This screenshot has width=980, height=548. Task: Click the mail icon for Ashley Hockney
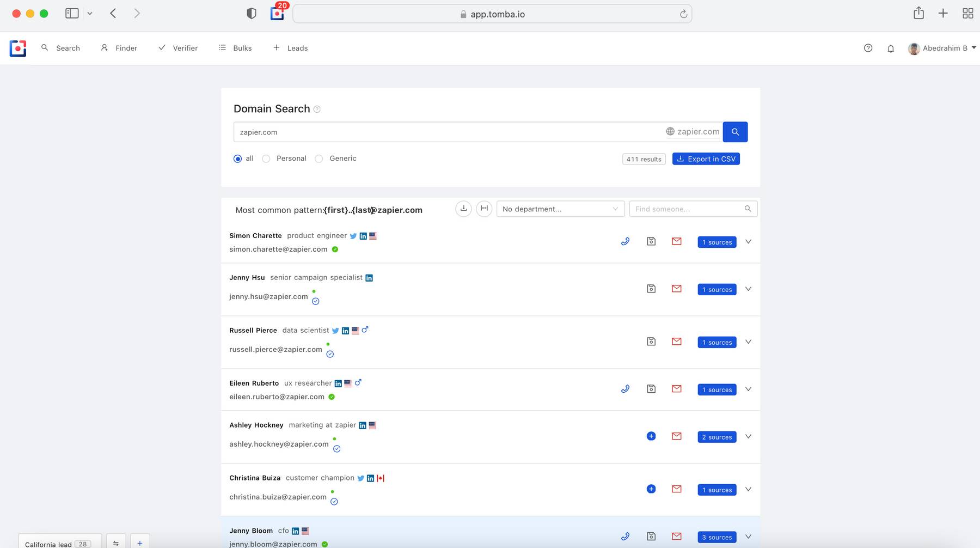click(x=677, y=436)
